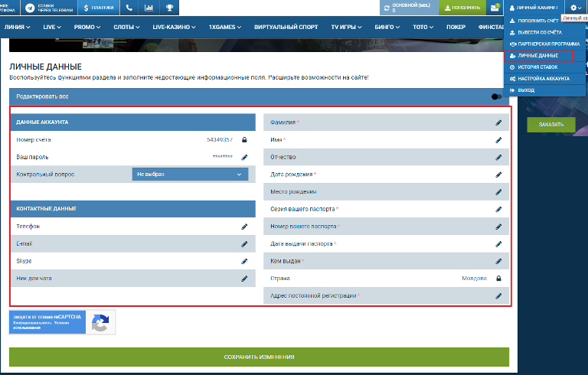Click the phone callback icon
This screenshot has width=588, height=375.
[x=129, y=8]
